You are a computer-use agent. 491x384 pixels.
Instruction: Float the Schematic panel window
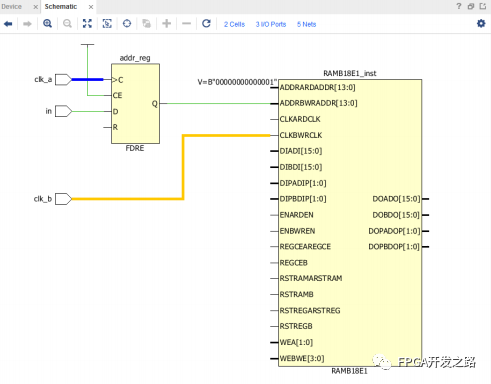[x=471, y=6]
